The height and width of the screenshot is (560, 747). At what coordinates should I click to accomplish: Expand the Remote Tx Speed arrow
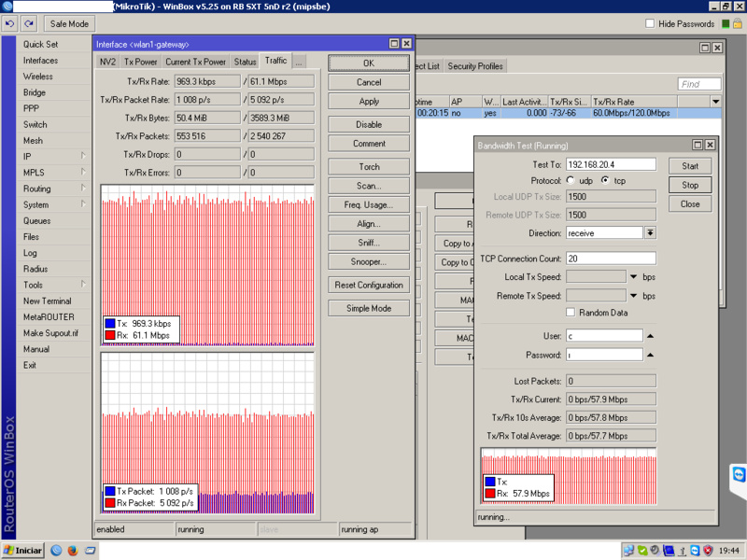(634, 297)
